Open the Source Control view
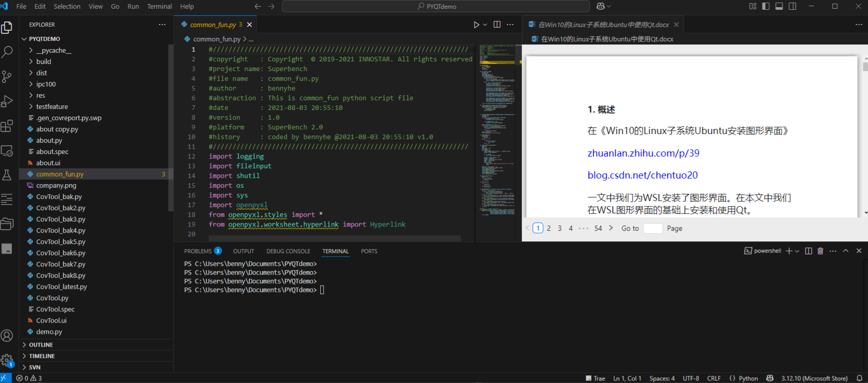 (x=7, y=77)
